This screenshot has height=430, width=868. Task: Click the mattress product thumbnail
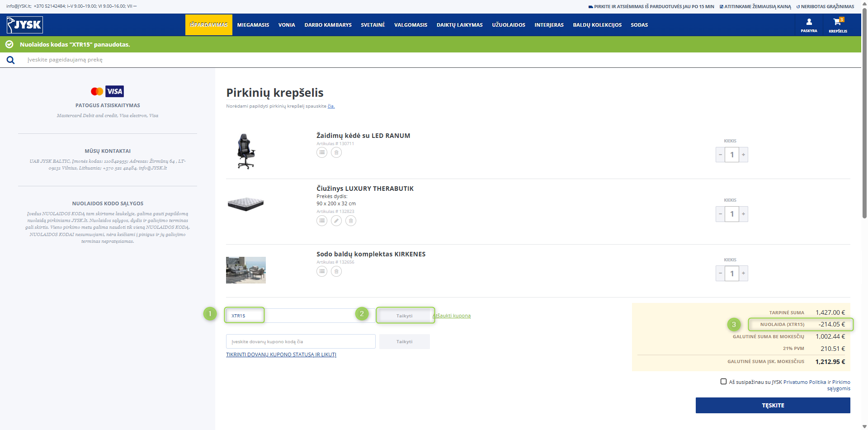(x=245, y=204)
